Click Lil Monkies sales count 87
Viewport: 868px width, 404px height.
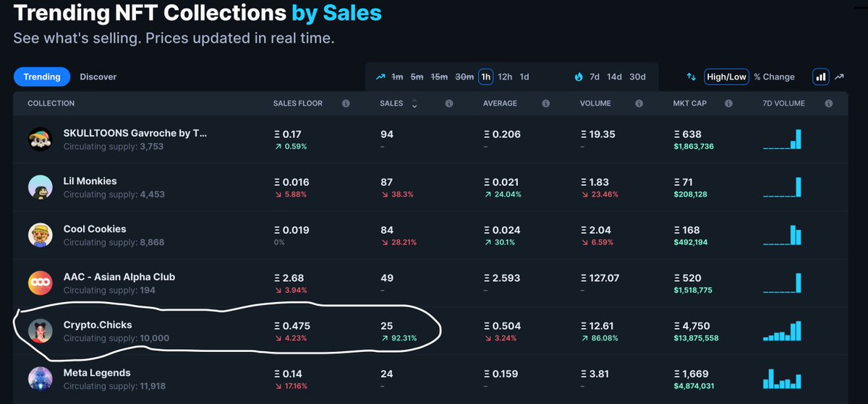point(387,182)
